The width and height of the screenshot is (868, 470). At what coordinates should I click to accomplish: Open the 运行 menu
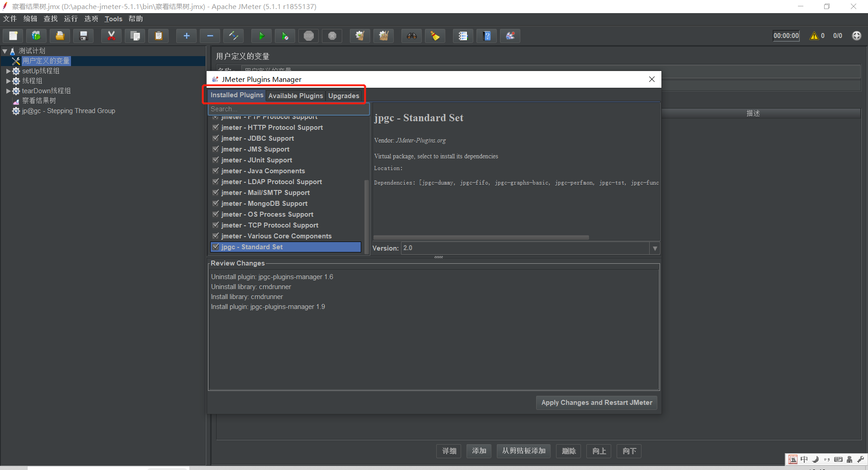click(71, 19)
